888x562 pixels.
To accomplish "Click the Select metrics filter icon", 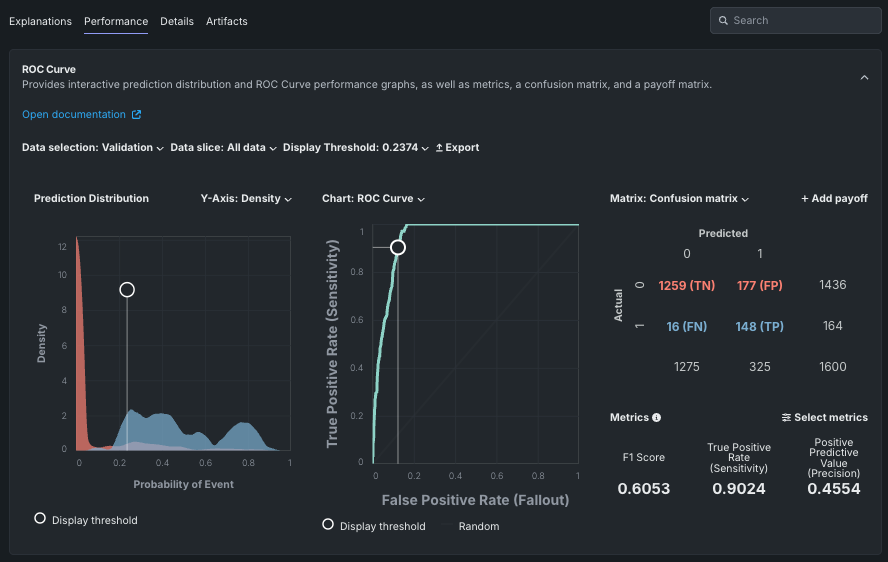I will pyautogui.click(x=786, y=418).
